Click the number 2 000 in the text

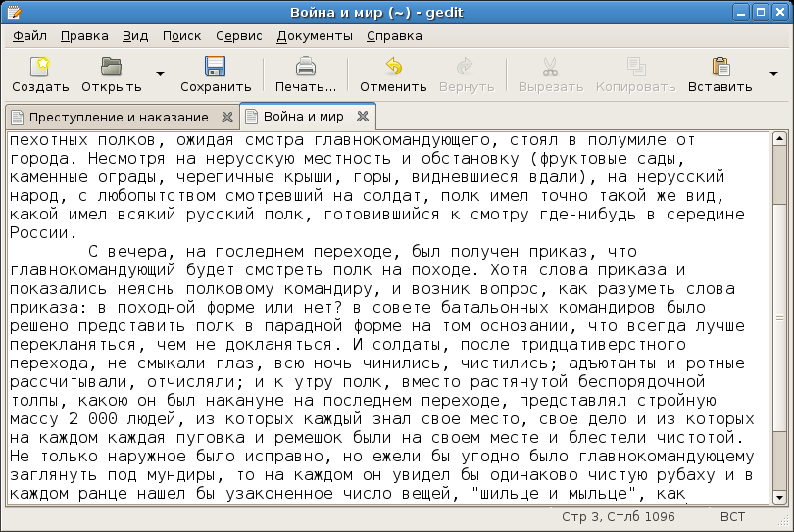[x=93, y=419]
